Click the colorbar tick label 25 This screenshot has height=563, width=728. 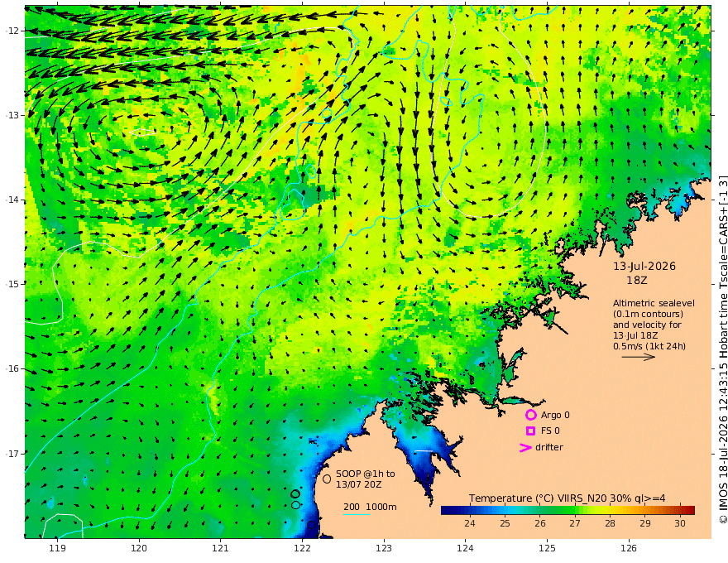click(x=505, y=523)
